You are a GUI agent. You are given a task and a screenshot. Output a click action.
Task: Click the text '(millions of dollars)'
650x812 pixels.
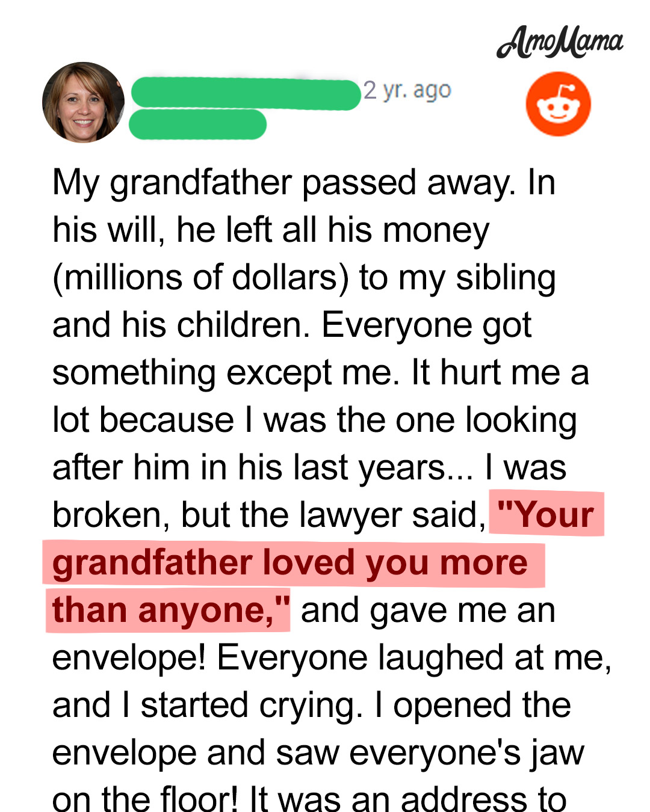201,278
